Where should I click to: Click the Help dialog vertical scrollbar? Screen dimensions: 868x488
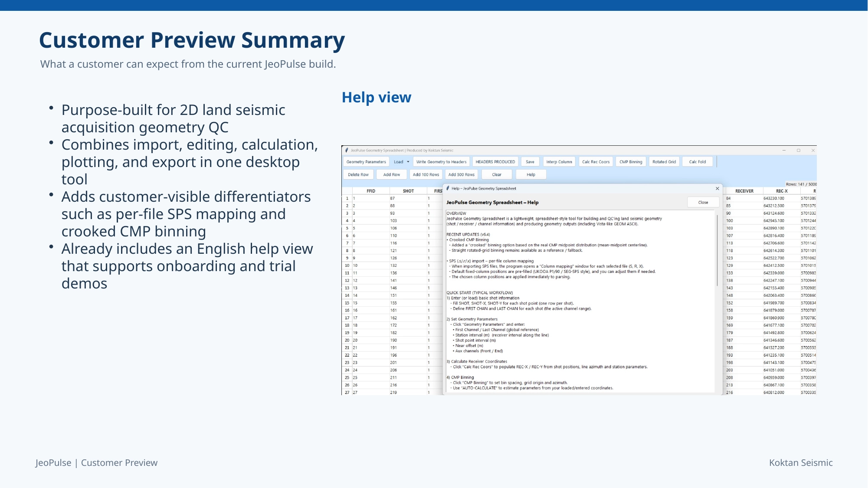[717, 249]
